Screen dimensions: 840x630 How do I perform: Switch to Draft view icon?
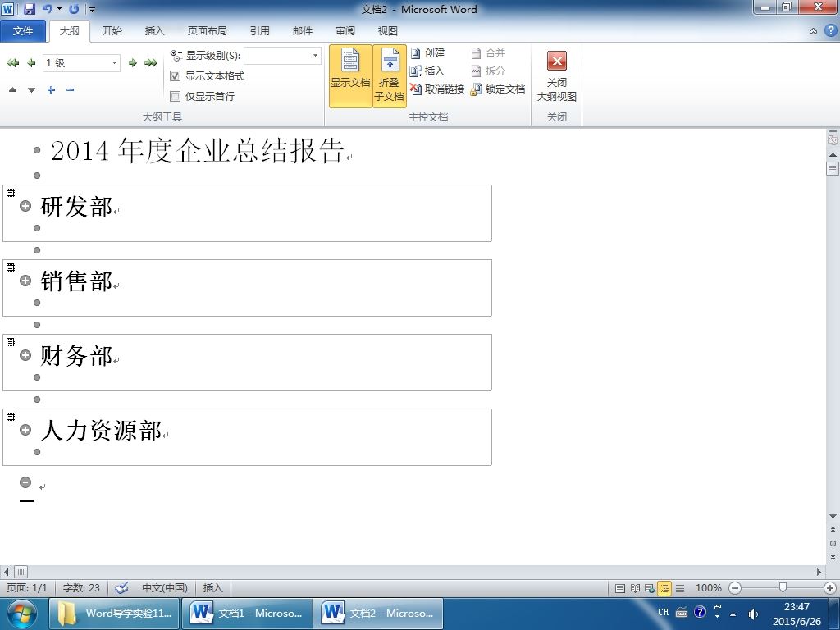point(680,588)
